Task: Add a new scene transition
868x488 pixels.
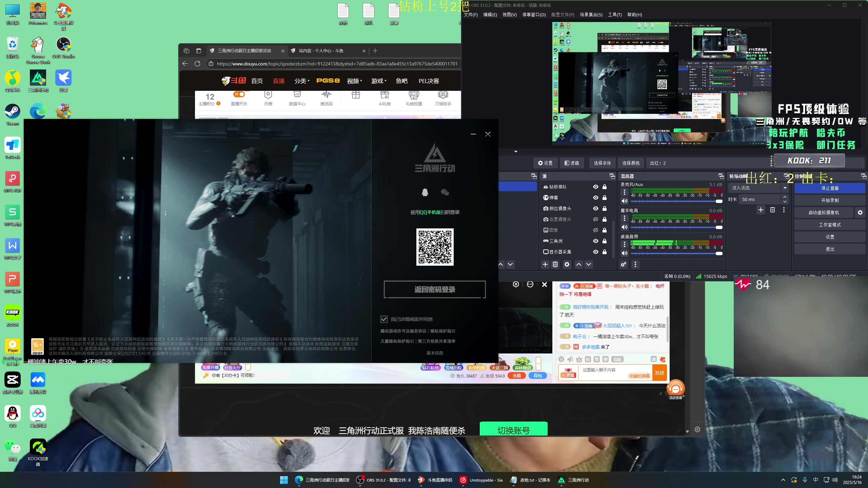Action: pyautogui.click(x=761, y=210)
